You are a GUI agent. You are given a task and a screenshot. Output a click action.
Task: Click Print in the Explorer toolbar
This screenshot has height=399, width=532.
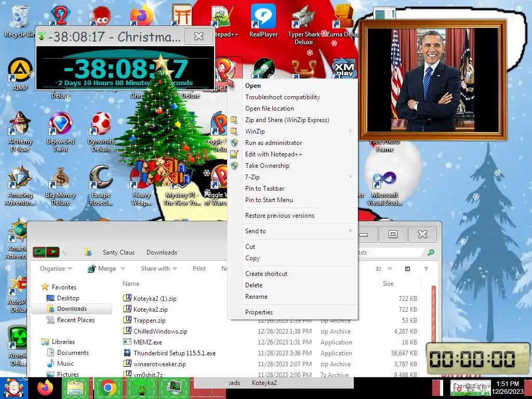coord(199,269)
